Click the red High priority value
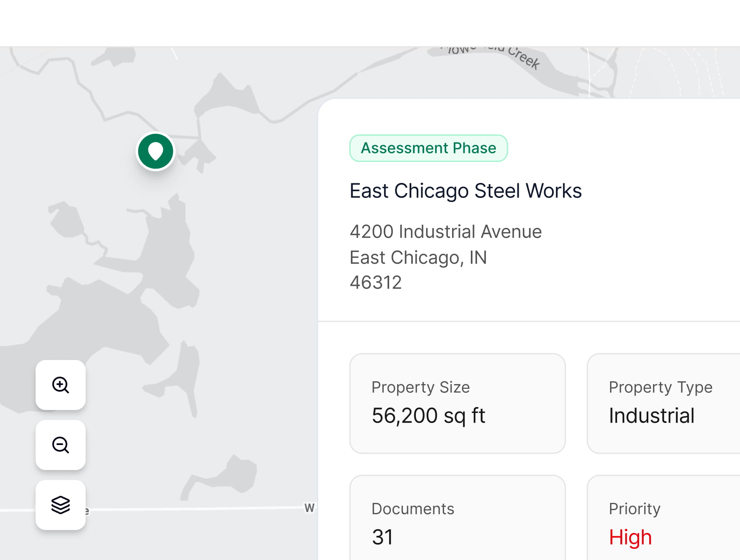This screenshot has height=560, width=740. [630, 537]
